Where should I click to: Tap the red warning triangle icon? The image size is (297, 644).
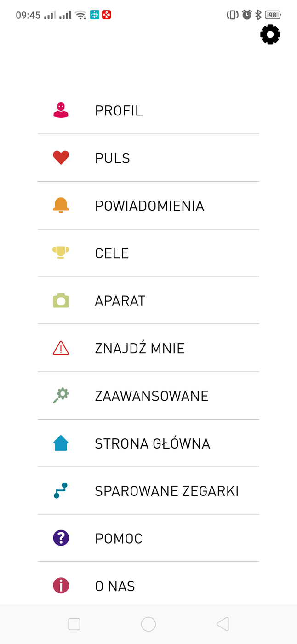coord(61,348)
